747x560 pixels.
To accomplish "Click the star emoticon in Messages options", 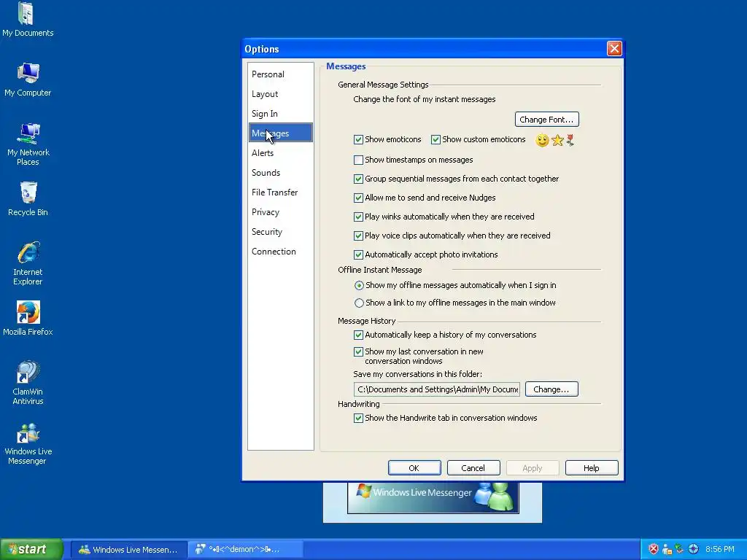I will (x=557, y=140).
